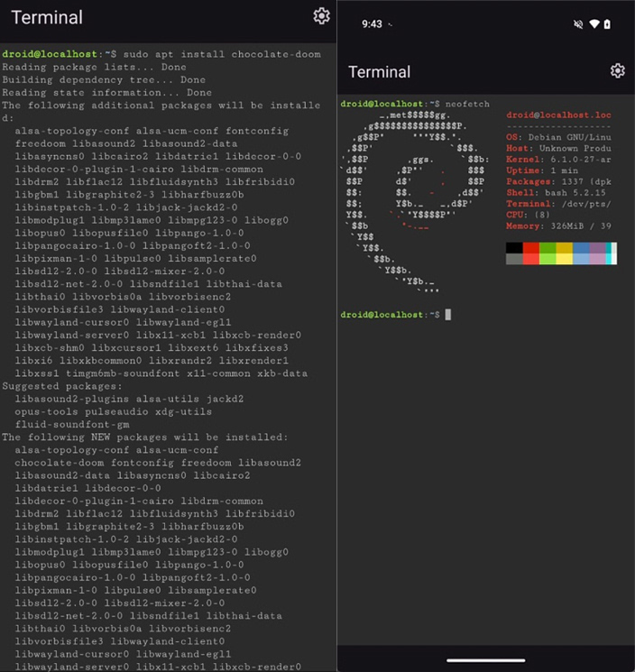Click the lower droid@localhost prompt in right window
The height and width of the screenshot is (672, 635).
pyautogui.click(x=382, y=315)
